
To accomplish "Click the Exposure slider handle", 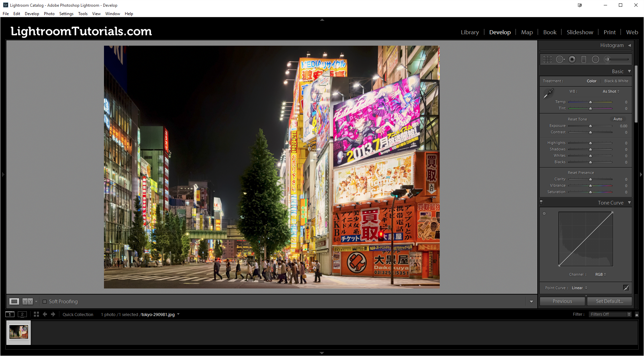I will point(590,126).
